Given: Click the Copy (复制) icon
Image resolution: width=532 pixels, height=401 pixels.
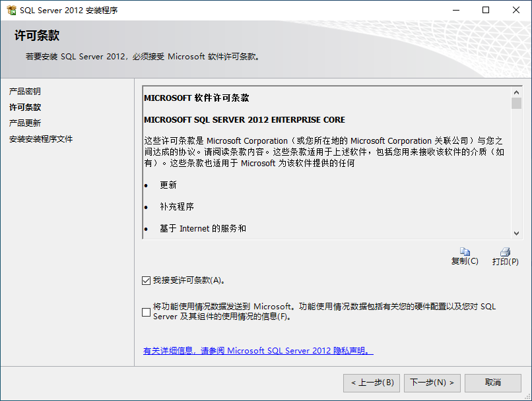Looking at the screenshot, I should pyautogui.click(x=465, y=251).
